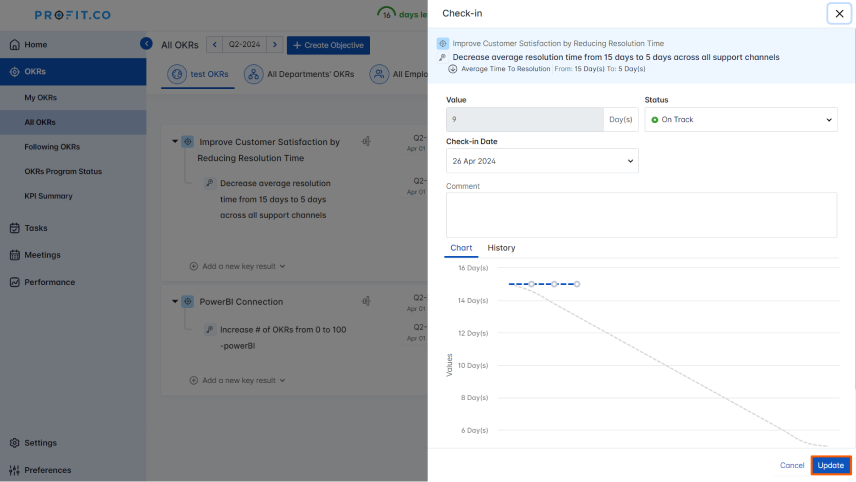Click the Performance chart icon
This screenshot has width=856, height=482.
point(15,282)
